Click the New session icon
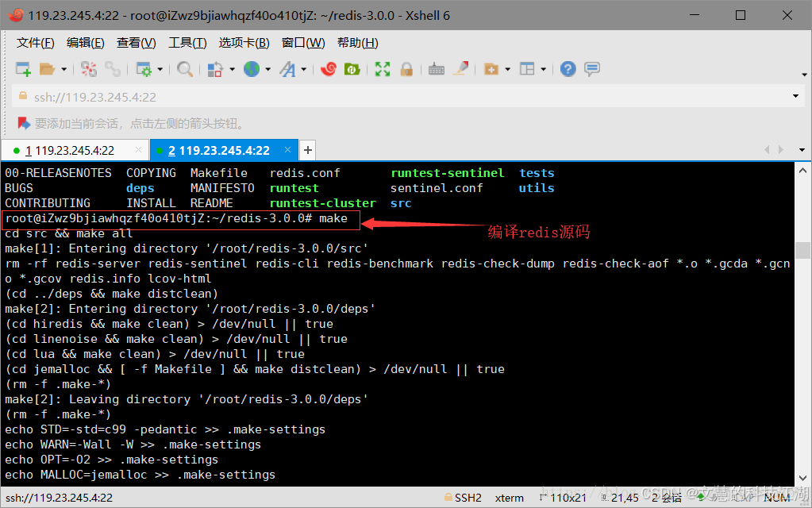Viewport: 812px width, 508px height. (x=23, y=69)
